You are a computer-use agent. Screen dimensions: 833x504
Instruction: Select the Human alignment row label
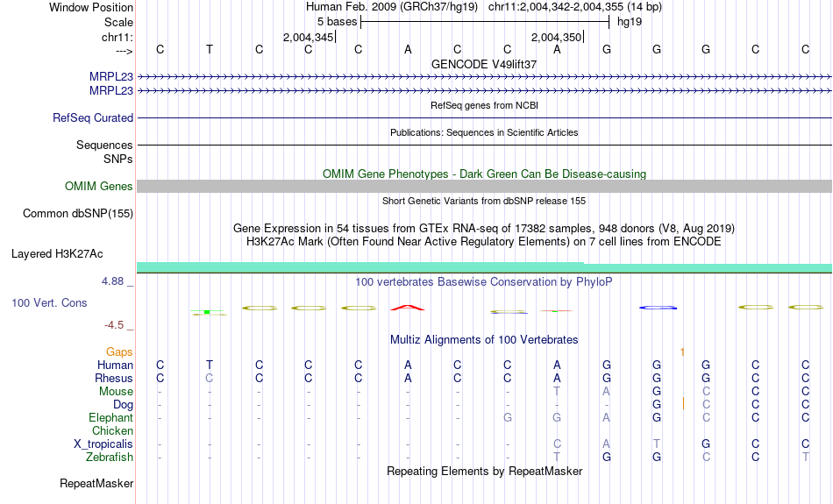point(115,365)
